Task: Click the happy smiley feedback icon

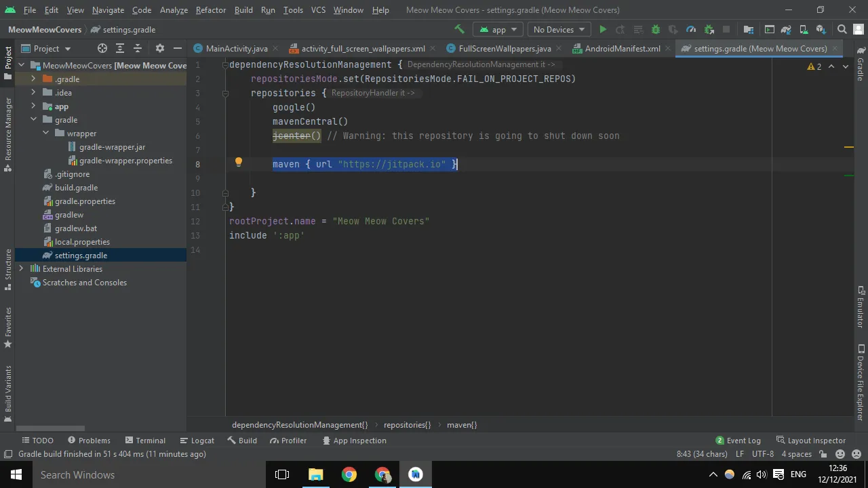Action: (840, 454)
